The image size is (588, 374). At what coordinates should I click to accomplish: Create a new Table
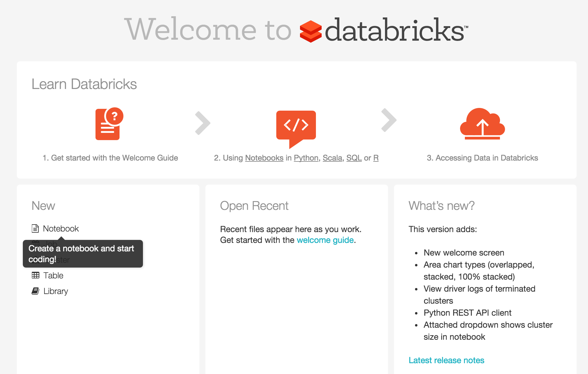click(53, 275)
